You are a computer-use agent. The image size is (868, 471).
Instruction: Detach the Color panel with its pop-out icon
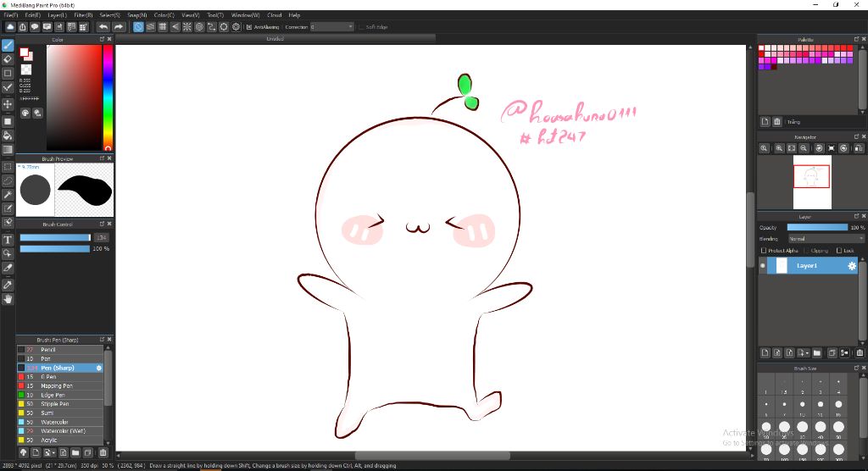(102, 39)
